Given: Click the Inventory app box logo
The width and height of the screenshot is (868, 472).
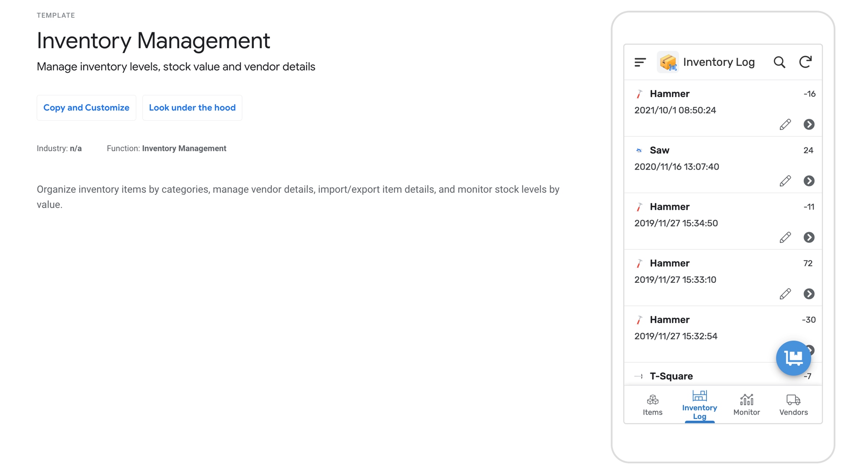Looking at the screenshot, I should pos(668,62).
